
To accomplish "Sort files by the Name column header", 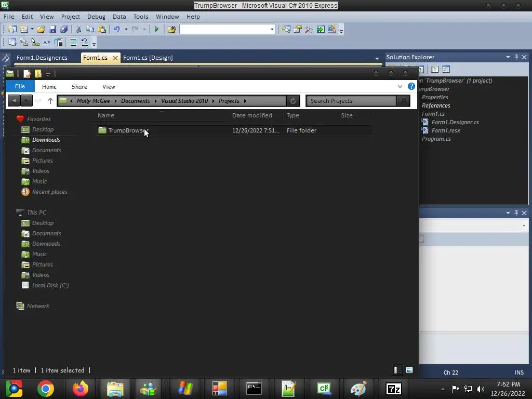I will tap(106, 115).
